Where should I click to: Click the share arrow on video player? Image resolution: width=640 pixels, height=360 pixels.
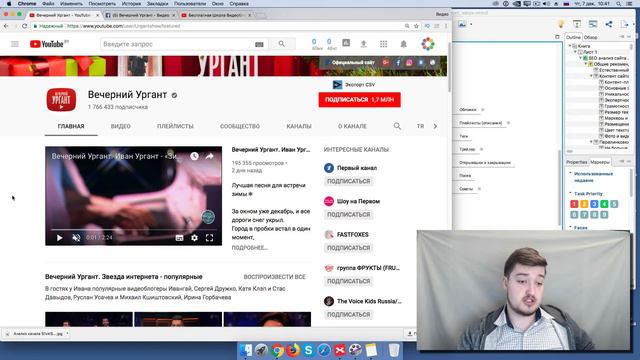[209, 156]
